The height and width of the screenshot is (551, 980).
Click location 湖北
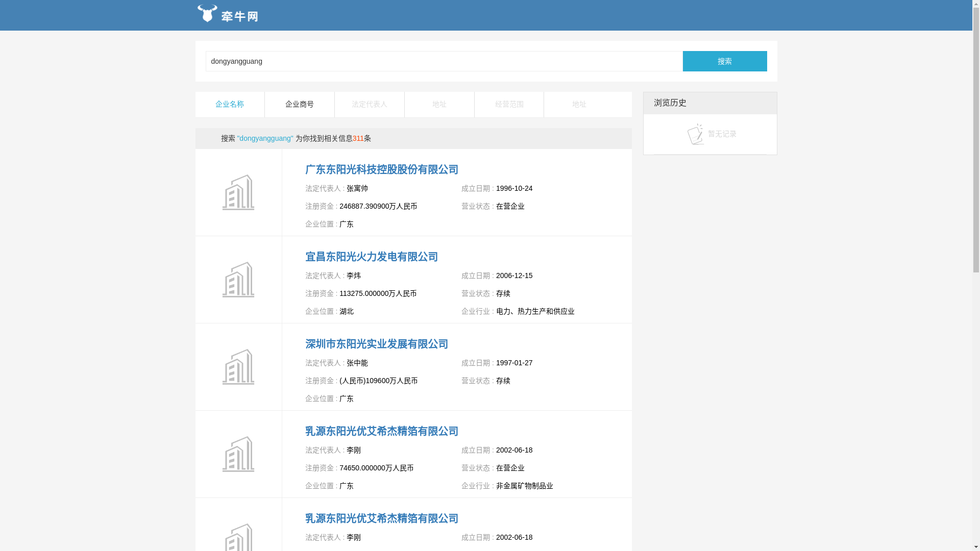(x=347, y=311)
